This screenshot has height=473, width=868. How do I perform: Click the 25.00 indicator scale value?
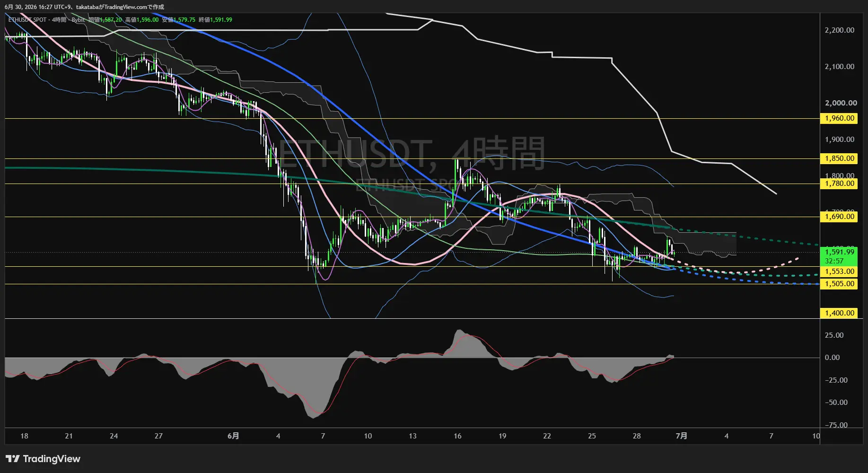point(834,335)
